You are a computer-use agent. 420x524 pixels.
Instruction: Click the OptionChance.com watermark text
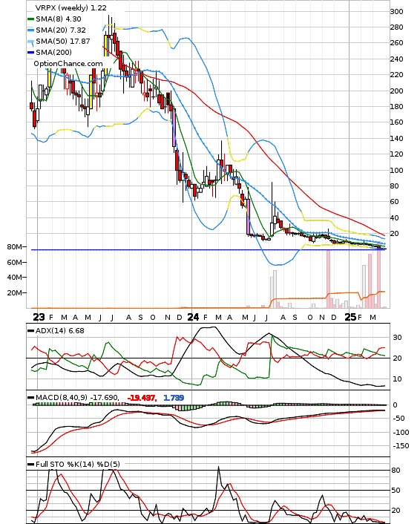pos(68,64)
